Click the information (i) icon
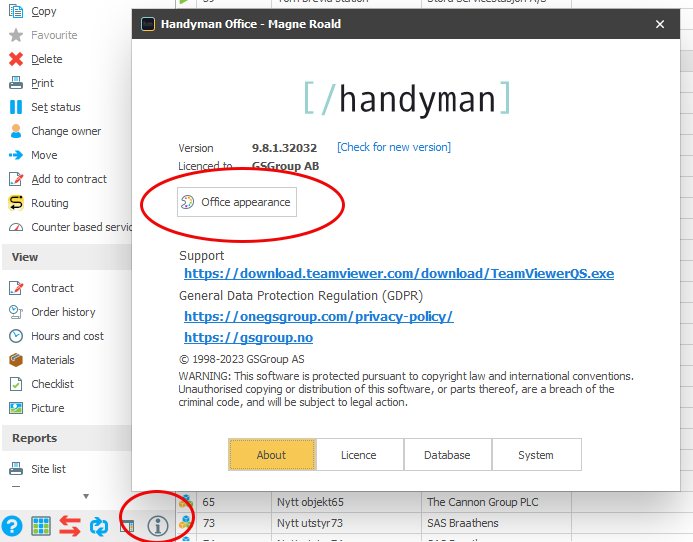Viewport: 693px width, 542px height. point(158,526)
